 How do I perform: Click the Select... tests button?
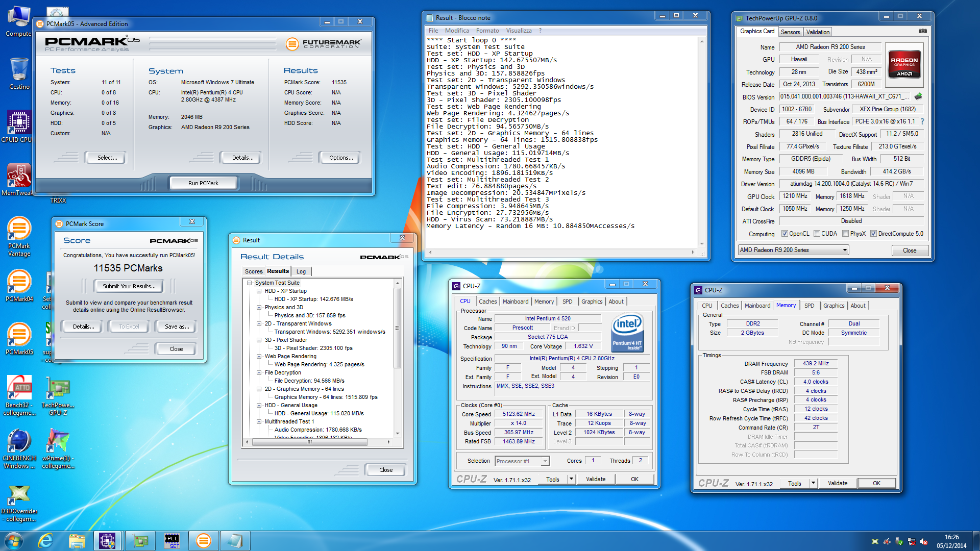pyautogui.click(x=107, y=158)
